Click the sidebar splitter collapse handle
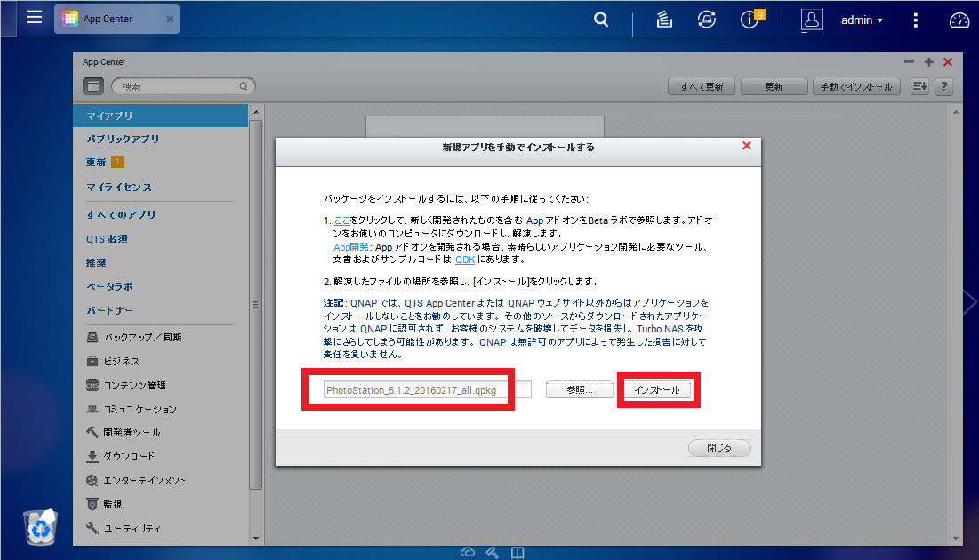 pos(254,305)
